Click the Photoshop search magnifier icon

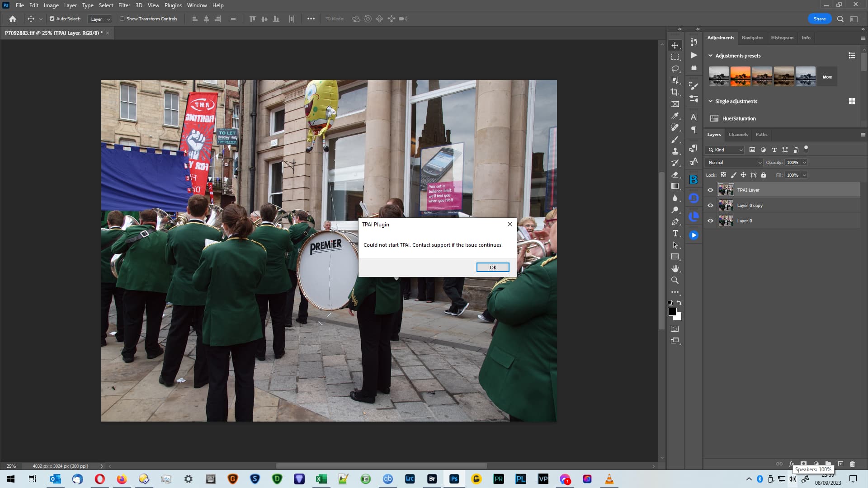[840, 19]
